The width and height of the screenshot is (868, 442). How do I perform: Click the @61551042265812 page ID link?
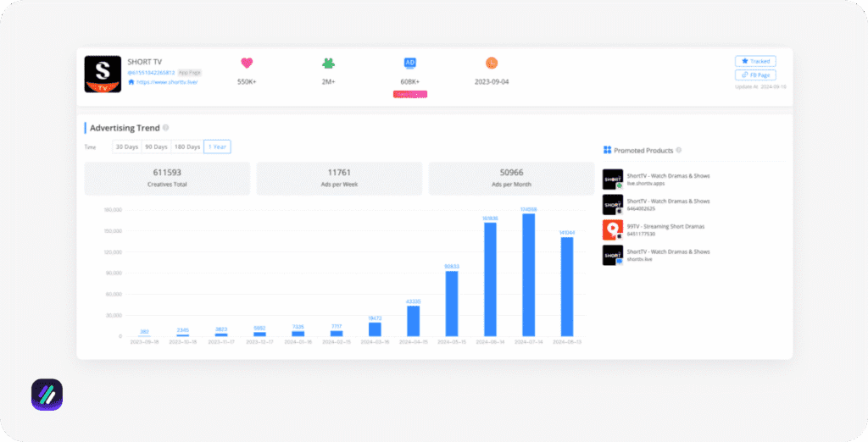pos(151,73)
